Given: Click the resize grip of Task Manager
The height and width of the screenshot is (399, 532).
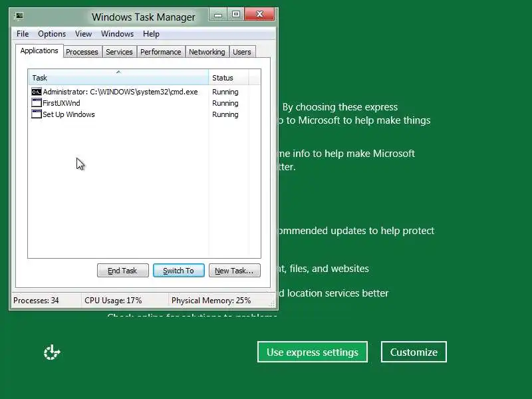Looking at the screenshot, I should (272, 303).
